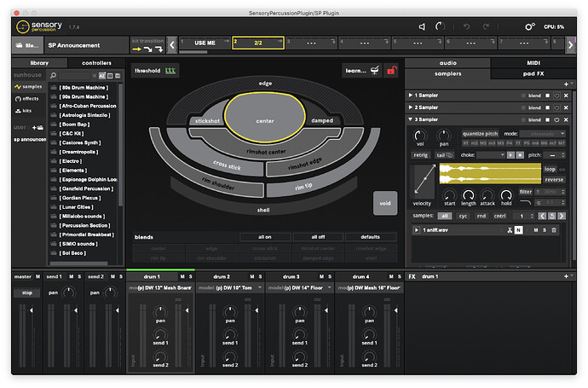Select the right-angle kit transition icon
Viewport: 588px width, 388px height.
(x=159, y=49)
